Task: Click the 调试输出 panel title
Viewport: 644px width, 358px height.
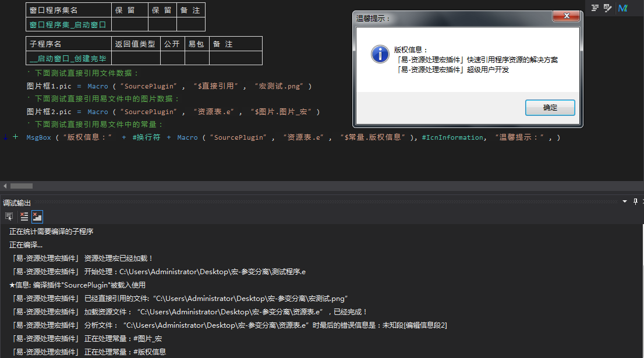Action: click(x=17, y=203)
